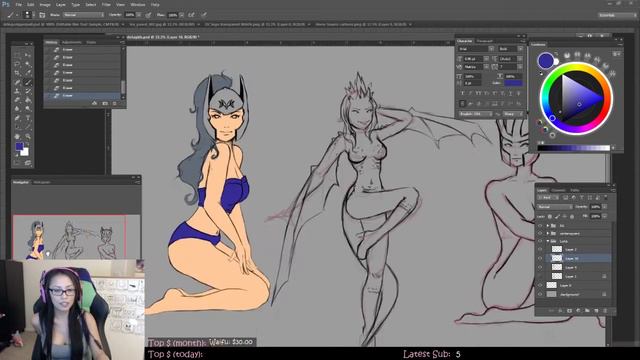Create a new layer
Image resolution: width=640 pixels, height=360 pixels.
point(596,311)
